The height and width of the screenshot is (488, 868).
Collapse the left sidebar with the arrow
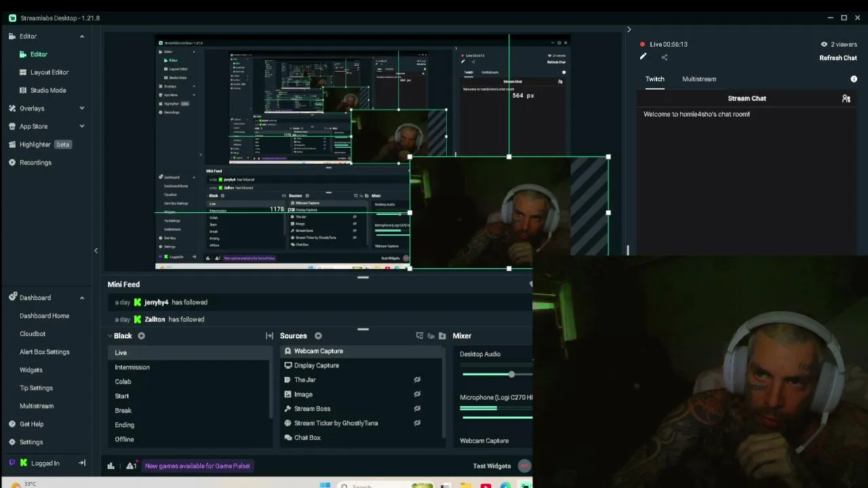click(x=96, y=251)
